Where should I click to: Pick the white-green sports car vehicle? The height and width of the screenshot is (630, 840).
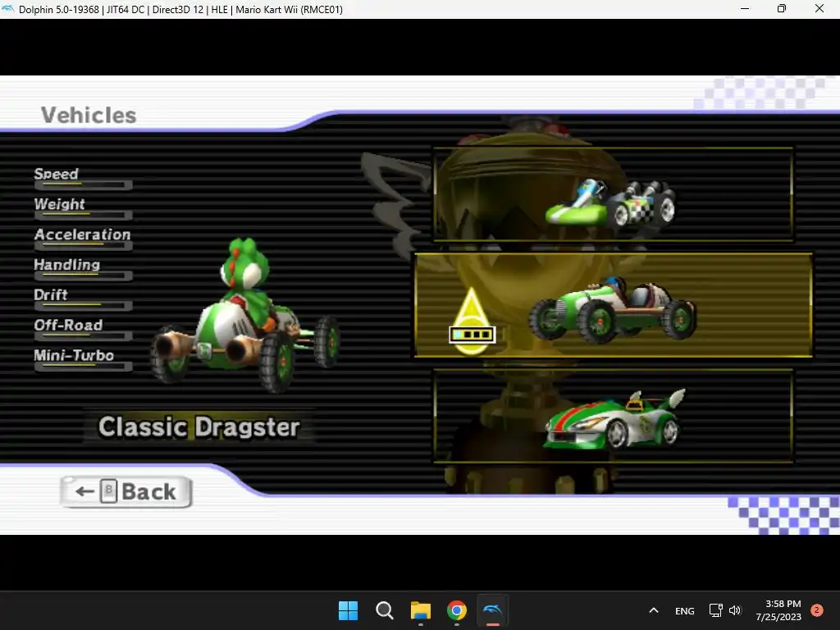click(x=613, y=416)
